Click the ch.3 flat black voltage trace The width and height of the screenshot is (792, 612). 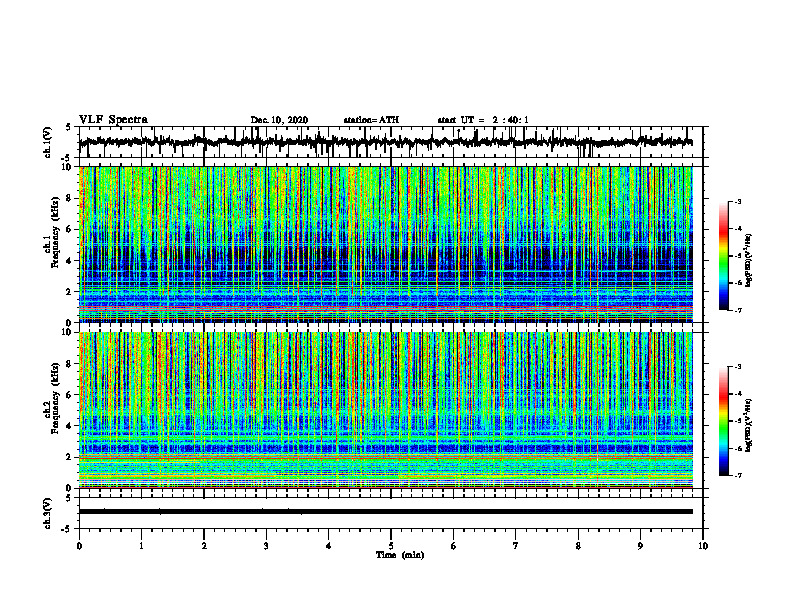(386, 512)
